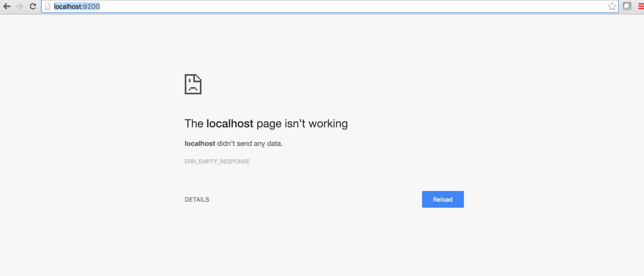644x276 pixels.
Task: Click the heading about localhost not working
Action: pos(266,123)
